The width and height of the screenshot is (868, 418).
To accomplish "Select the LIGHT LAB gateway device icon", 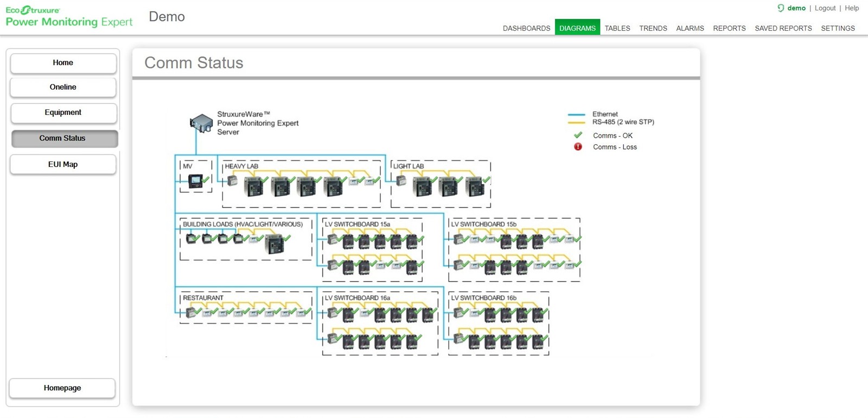I will [401, 181].
